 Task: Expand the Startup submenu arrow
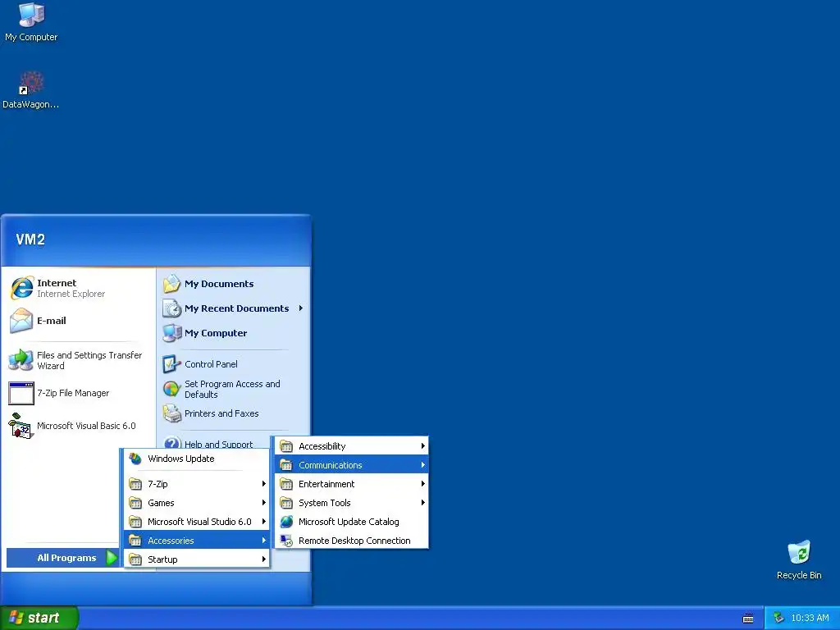coord(263,559)
